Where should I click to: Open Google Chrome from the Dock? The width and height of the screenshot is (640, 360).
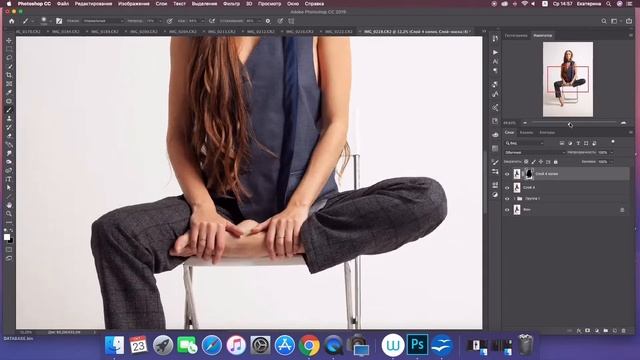[x=309, y=345]
